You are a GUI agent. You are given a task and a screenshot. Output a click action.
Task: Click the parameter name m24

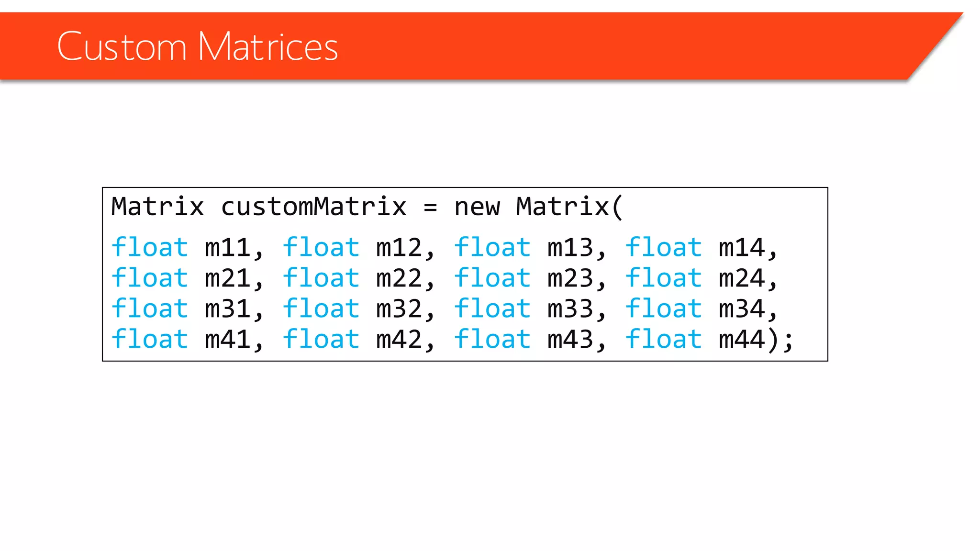click(x=742, y=278)
